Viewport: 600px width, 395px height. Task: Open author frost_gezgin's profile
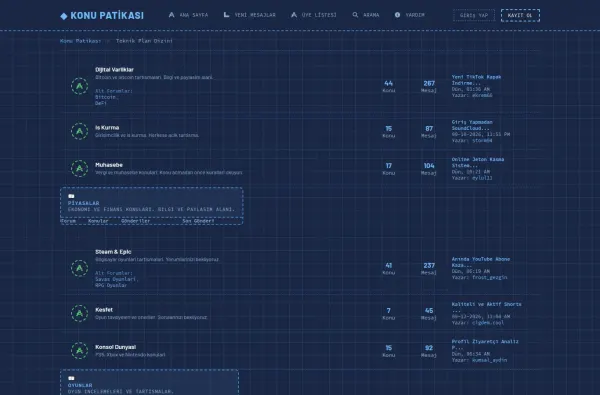[x=489, y=277]
